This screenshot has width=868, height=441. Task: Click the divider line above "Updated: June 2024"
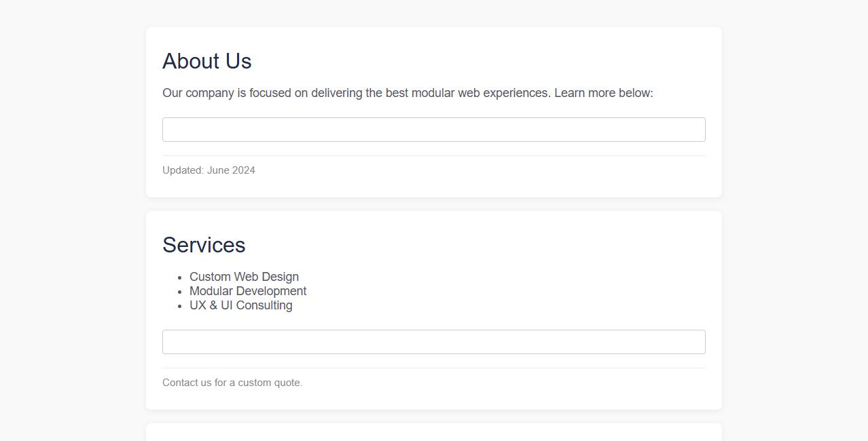[x=433, y=156]
